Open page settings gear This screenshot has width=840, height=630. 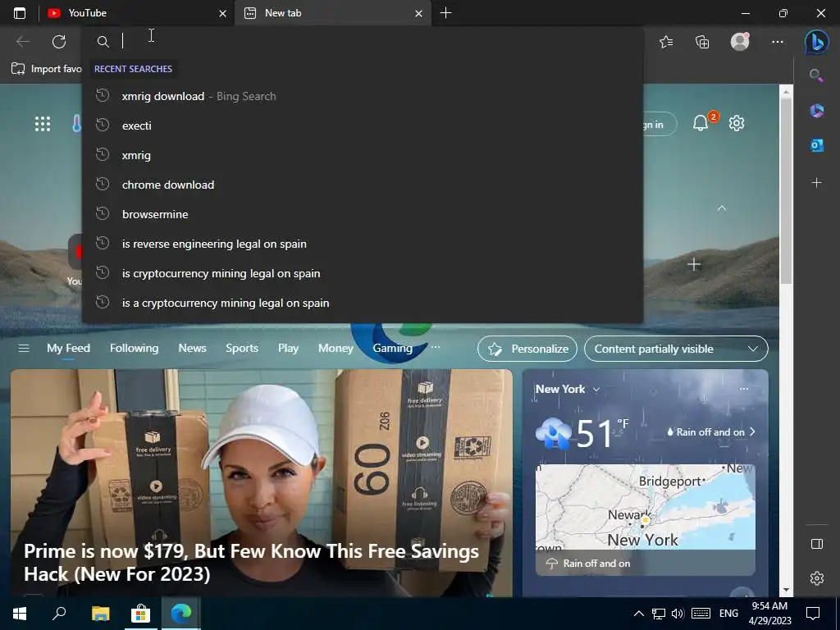tap(737, 123)
